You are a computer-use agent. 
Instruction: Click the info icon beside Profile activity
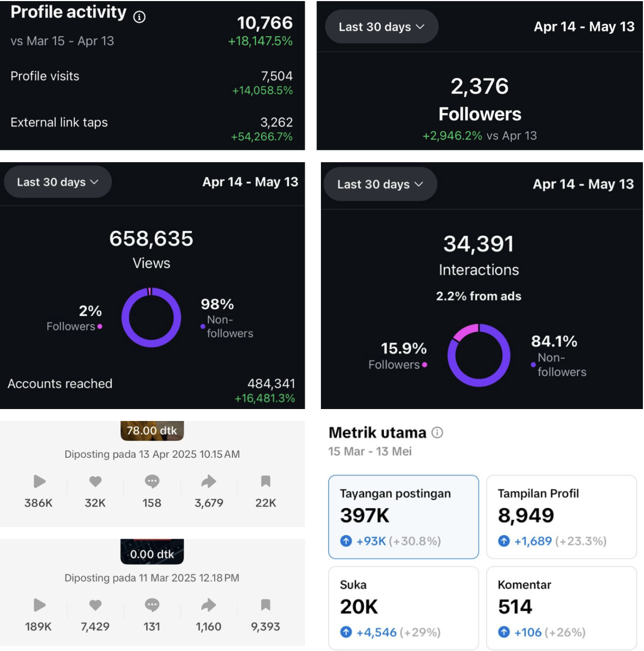click(x=139, y=17)
